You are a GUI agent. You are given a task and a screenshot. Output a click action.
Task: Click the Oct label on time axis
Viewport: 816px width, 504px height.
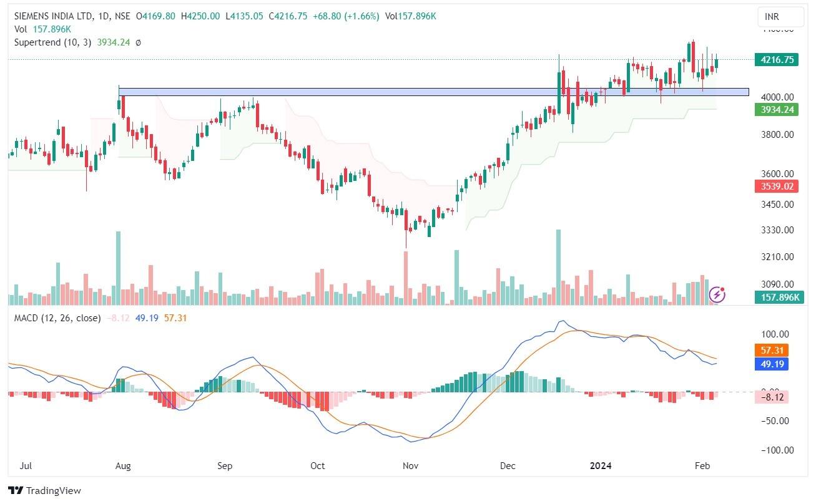[318, 466]
